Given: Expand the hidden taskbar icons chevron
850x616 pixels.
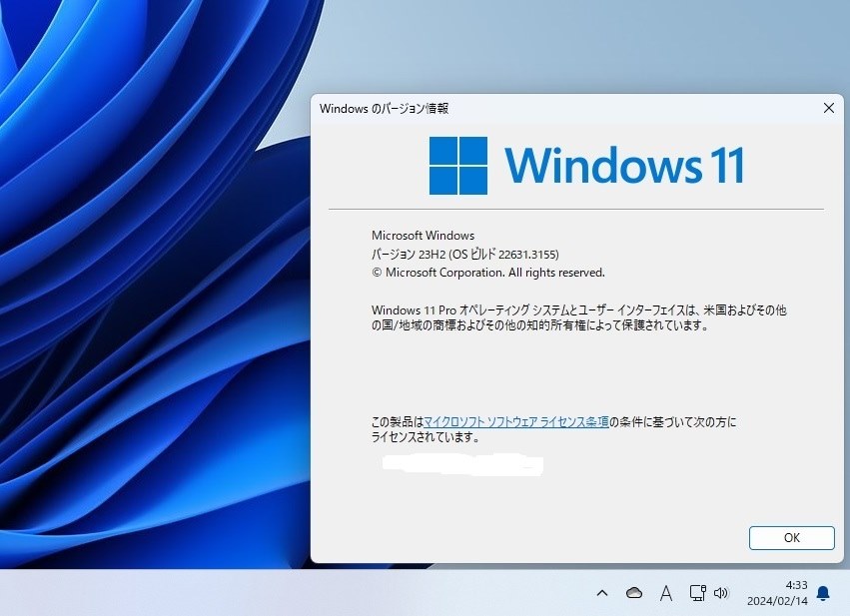Looking at the screenshot, I should point(602,593).
